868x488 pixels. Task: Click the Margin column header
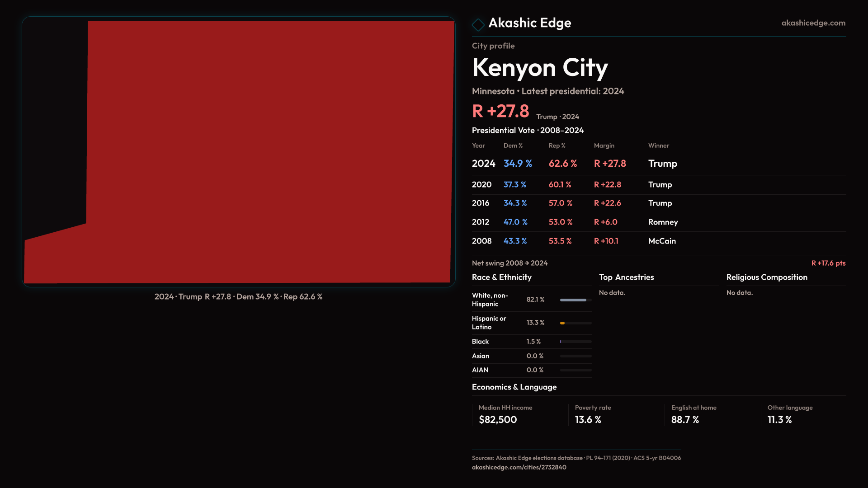[604, 145]
